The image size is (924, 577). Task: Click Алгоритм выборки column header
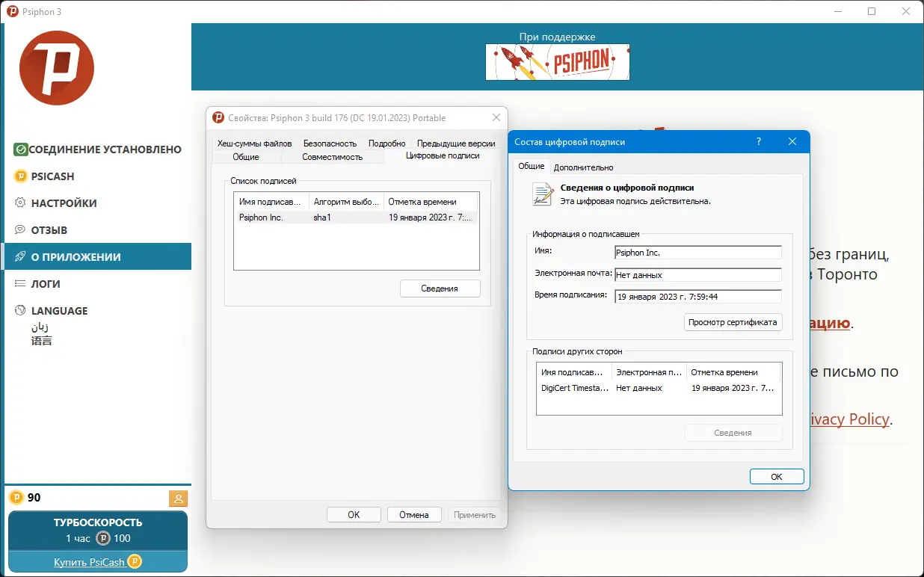pos(346,202)
